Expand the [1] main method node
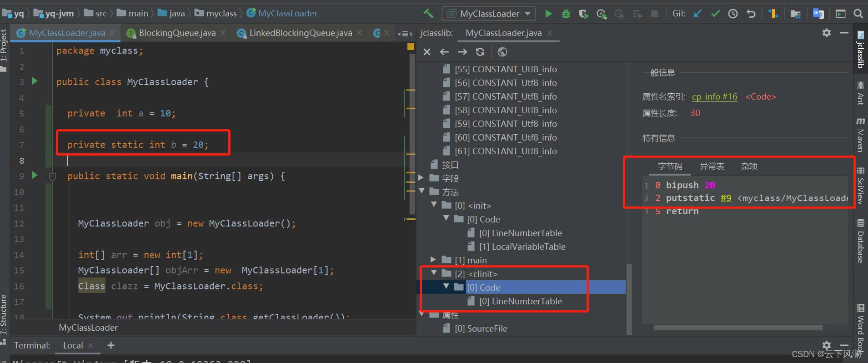The width and height of the screenshot is (868, 363). [x=433, y=260]
